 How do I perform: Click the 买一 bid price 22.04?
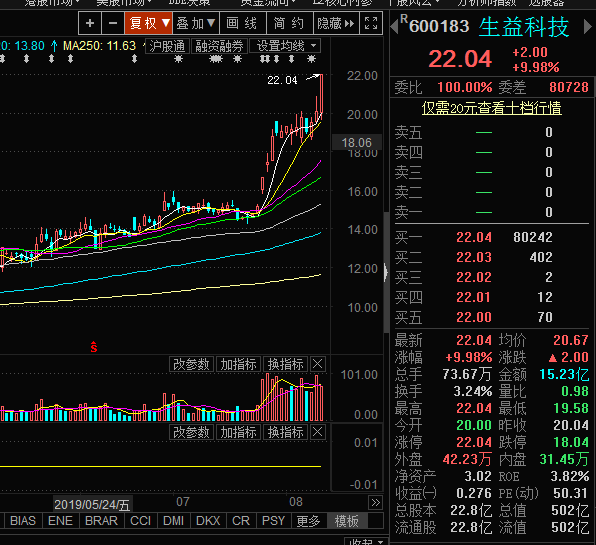tap(474, 237)
